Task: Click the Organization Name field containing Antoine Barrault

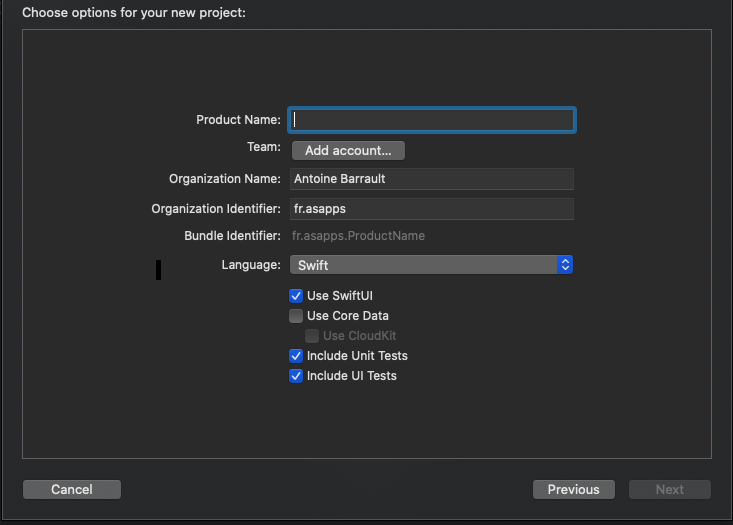Action: click(431, 179)
